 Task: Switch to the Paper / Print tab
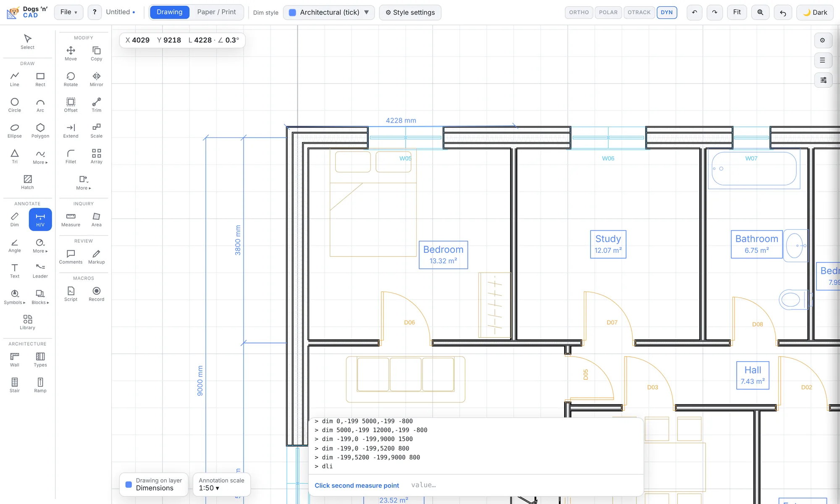pyautogui.click(x=216, y=12)
